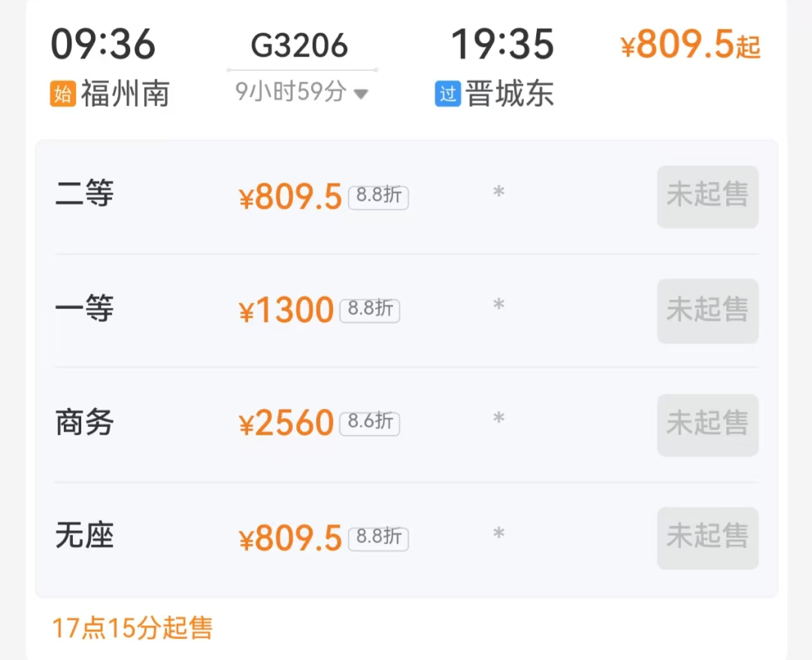Tap the 商务 seat 未起售 button
812x660 pixels.
(707, 425)
